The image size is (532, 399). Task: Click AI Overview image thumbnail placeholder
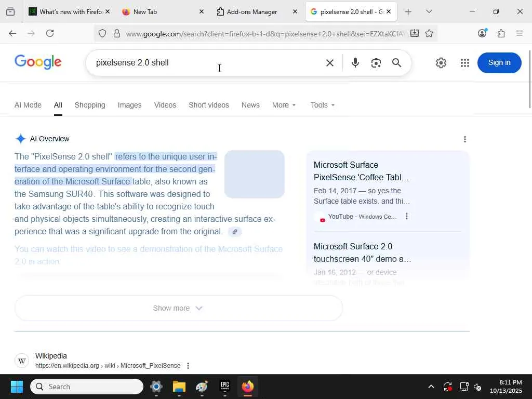255,175
